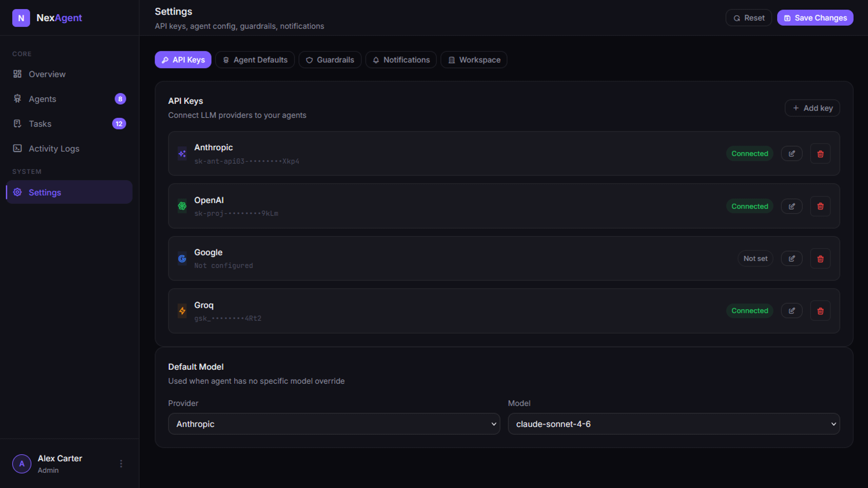Open the Notifications tab
Viewport: 868px width, 488px height.
coord(401,60)
